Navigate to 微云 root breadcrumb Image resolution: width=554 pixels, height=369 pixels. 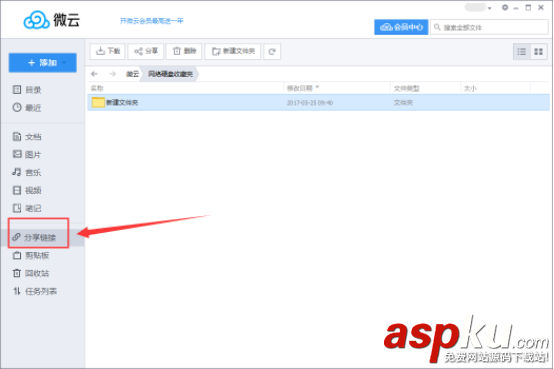point(132,74)
